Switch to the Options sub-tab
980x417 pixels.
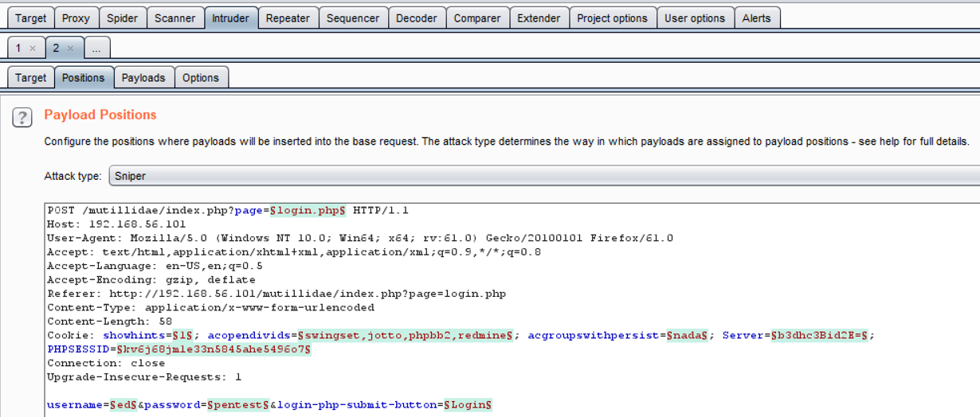[201, 77]
